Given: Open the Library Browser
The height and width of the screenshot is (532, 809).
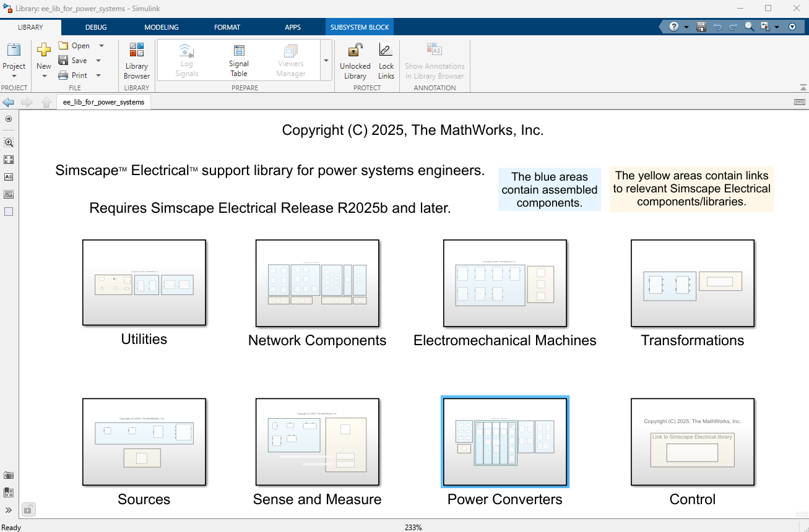Looking at the screenshot, I should [x=136, y=61].
